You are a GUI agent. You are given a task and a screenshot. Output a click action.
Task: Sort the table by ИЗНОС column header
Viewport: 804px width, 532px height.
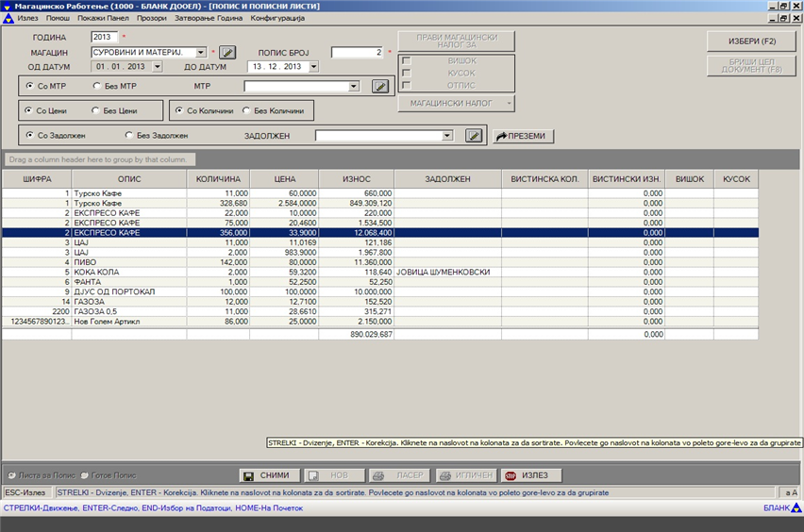pos(356,178)
